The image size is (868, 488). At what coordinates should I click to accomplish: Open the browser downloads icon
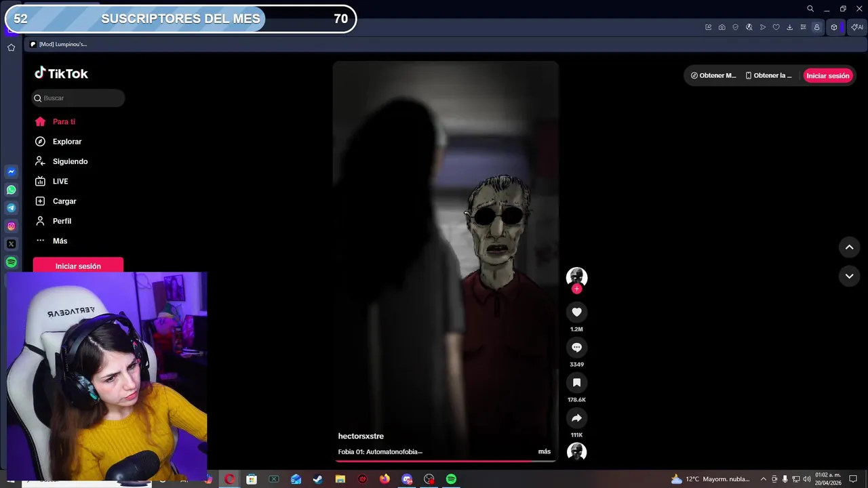[789, 27]
